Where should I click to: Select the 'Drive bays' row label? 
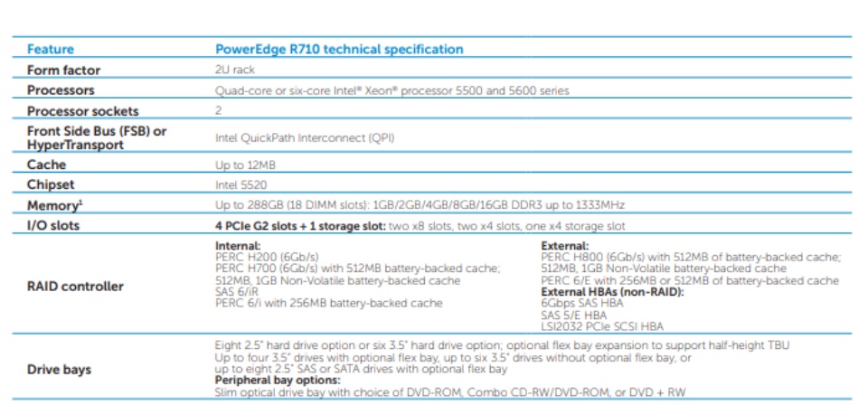point(60,370)
